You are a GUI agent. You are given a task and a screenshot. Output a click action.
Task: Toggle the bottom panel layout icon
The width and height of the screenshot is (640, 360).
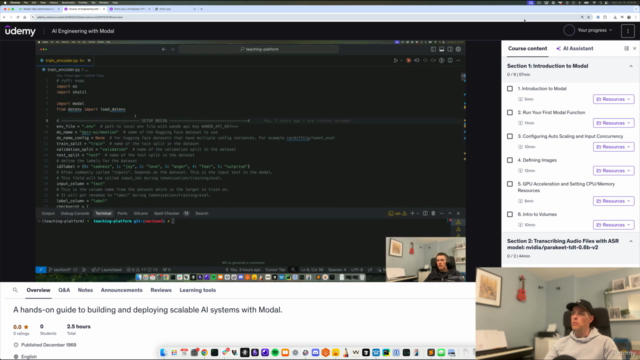point(442,49)
